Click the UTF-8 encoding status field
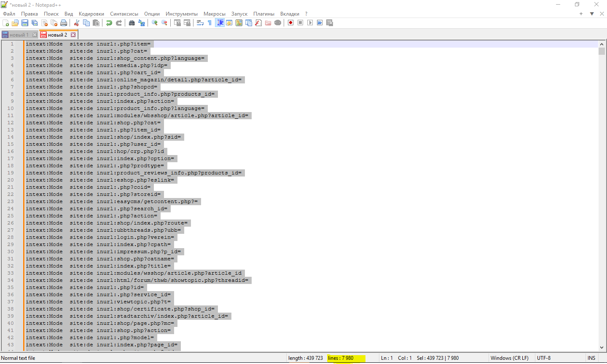607x364 pixels. [544, 358]
